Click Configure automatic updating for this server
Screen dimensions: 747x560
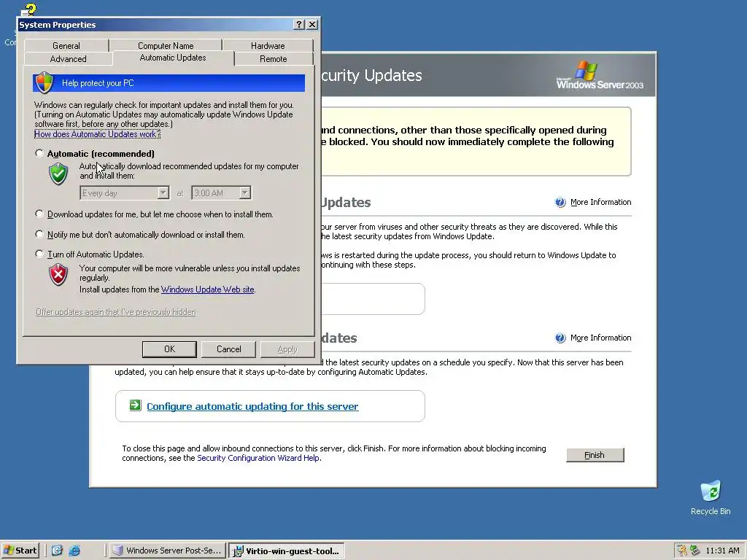[252, 406]
